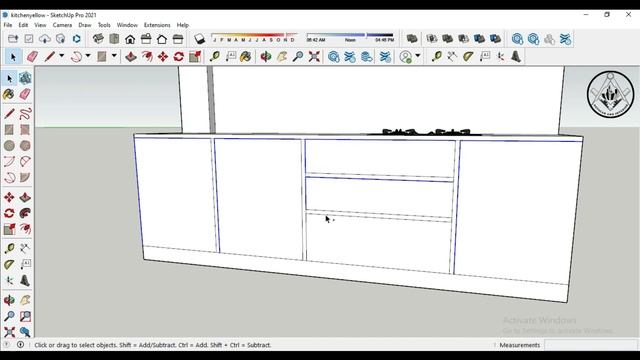Select Make Component tool in left panel

pos(25,78)
